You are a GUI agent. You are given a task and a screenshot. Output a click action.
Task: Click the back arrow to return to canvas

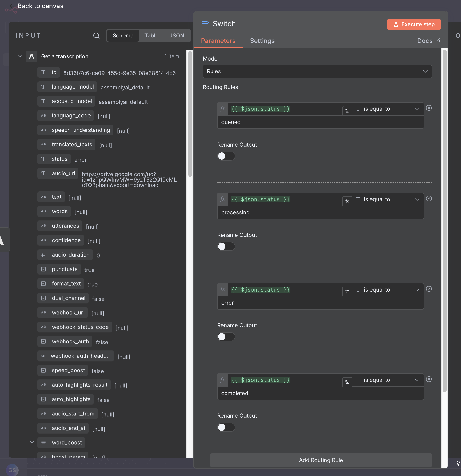(x=12, y=6)
